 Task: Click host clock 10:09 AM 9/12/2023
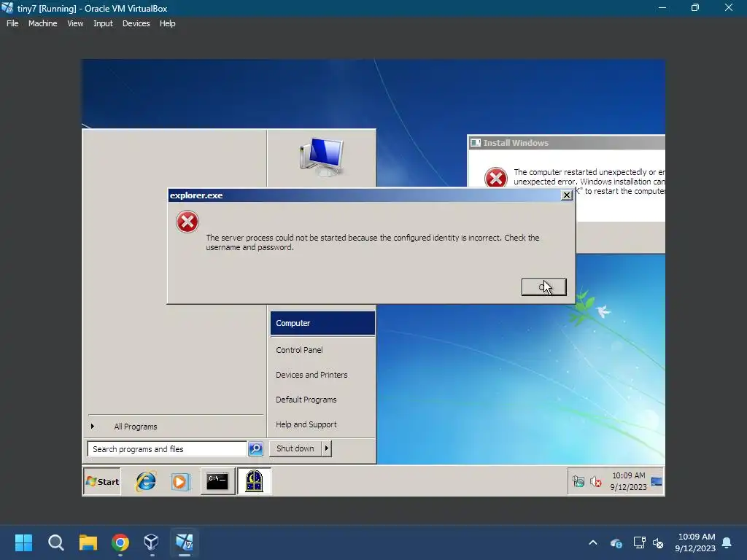pos(695,542)
